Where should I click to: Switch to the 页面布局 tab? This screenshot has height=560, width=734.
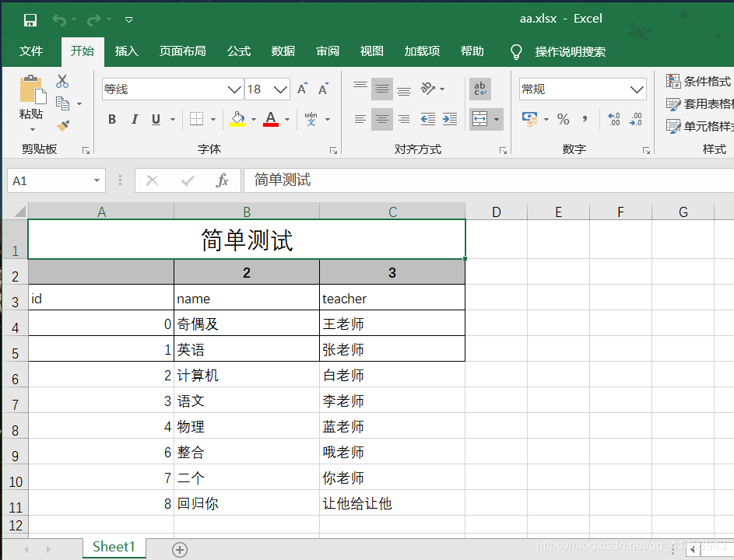[183, 51]
